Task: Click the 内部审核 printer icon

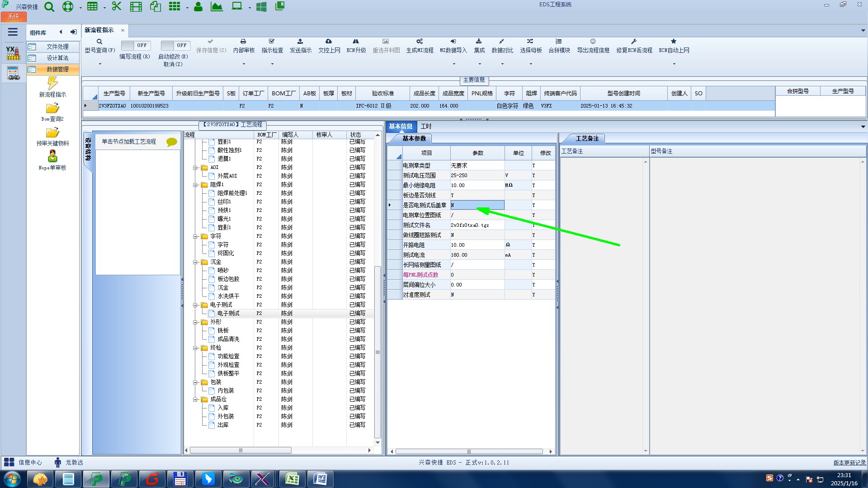Action: (x=243, y=42)
